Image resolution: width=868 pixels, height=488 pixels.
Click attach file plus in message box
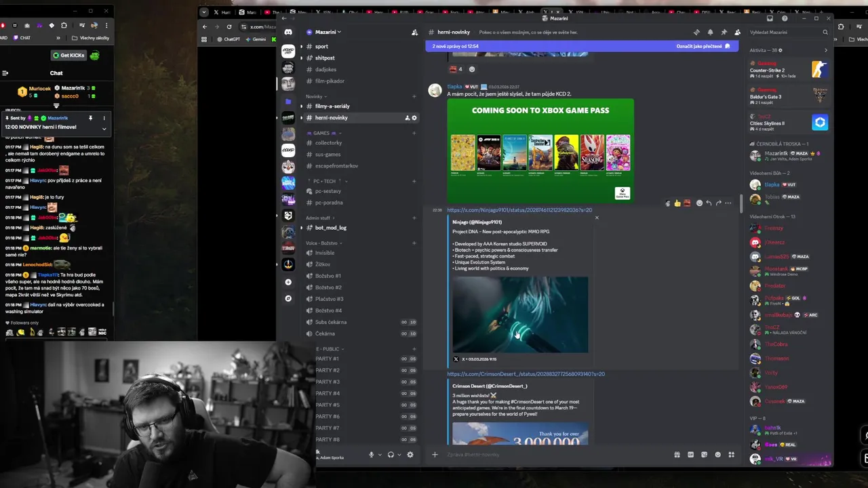pyautogui.click(x=435, y=455)
